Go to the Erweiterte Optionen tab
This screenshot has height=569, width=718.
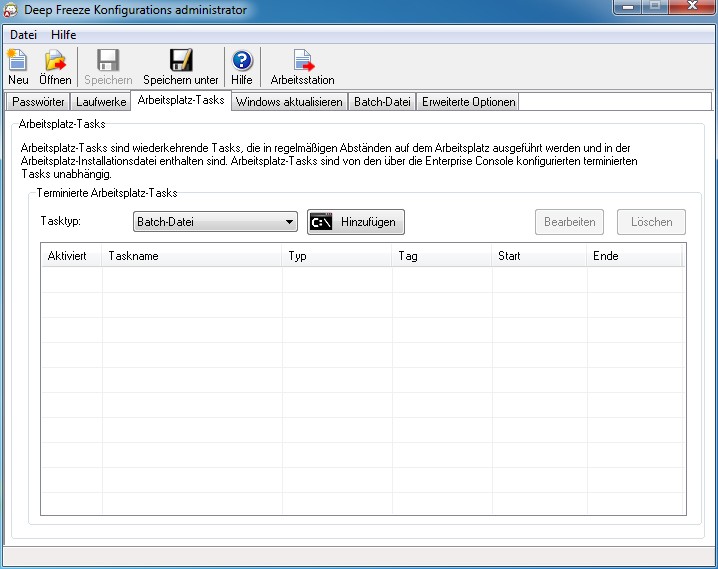coord(468,102)
